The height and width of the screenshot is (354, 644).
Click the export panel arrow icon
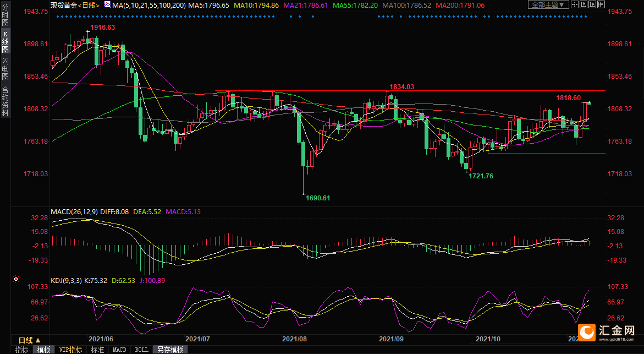601,4
